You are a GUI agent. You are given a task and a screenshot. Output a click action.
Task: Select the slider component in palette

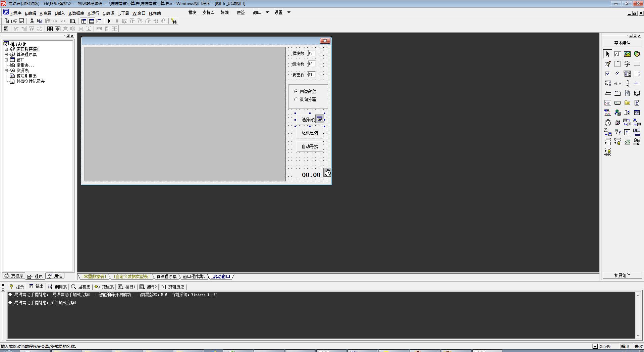coord(608,93)
